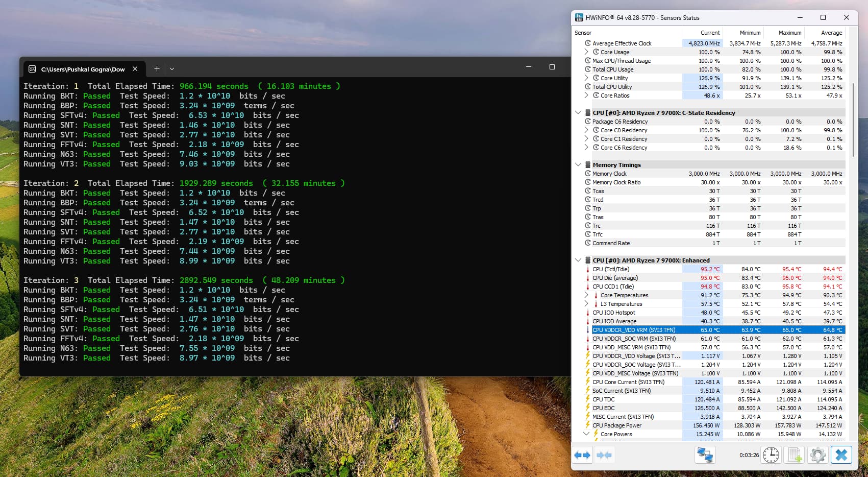This screenshot has width=868, height=477.
Task: Open the network remote monitoring icon
Action: click(705, 455)
